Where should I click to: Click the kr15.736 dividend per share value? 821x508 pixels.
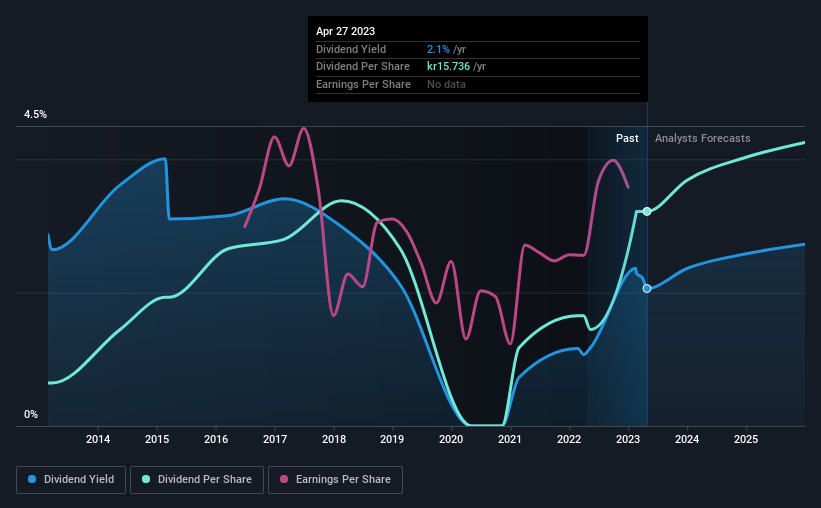click(x=449, y=67)
